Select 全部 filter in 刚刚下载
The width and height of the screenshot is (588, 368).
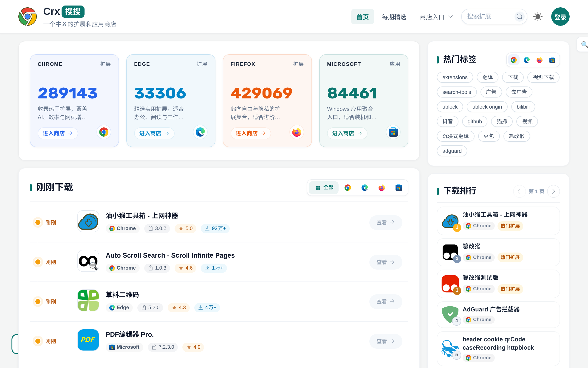tap(324, 188)
